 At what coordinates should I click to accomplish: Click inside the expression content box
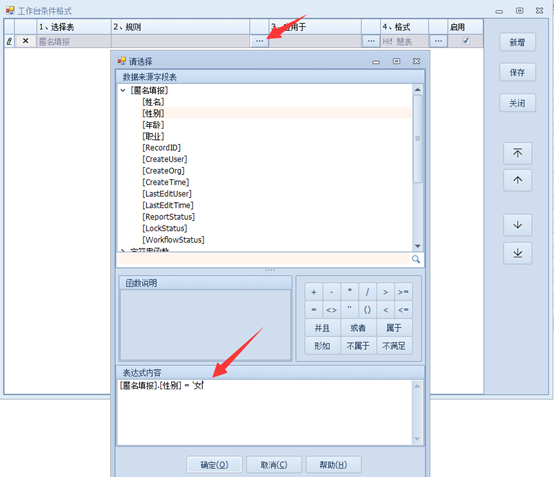(265, 412)
